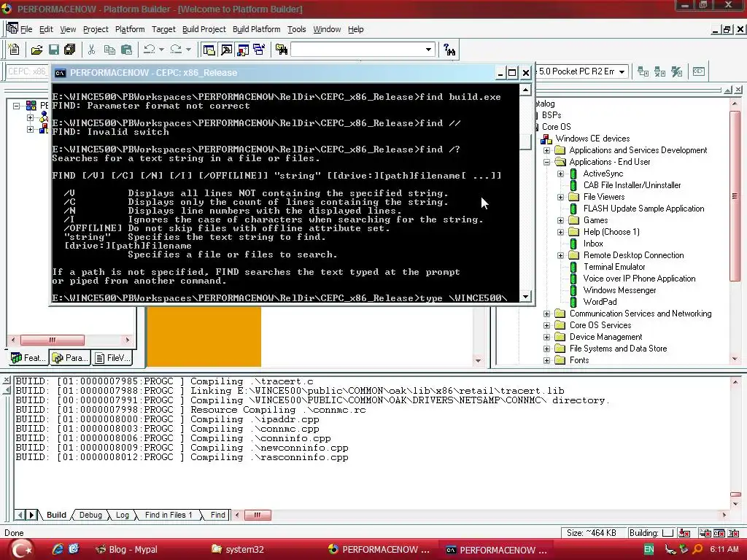Screen dimensions: 747x560
Task: Click the Undo arrow icon
Action: pyautogui.click(x=150, y=50)
